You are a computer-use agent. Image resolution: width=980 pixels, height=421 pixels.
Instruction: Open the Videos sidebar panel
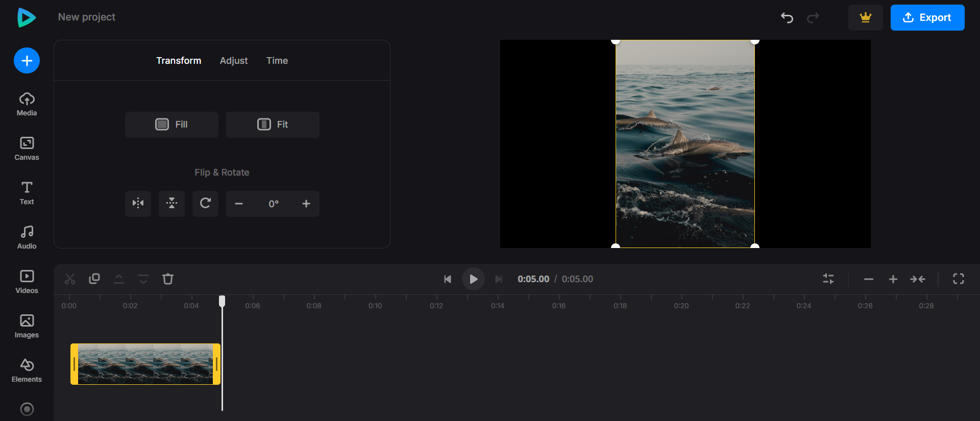tap(27, 282)
